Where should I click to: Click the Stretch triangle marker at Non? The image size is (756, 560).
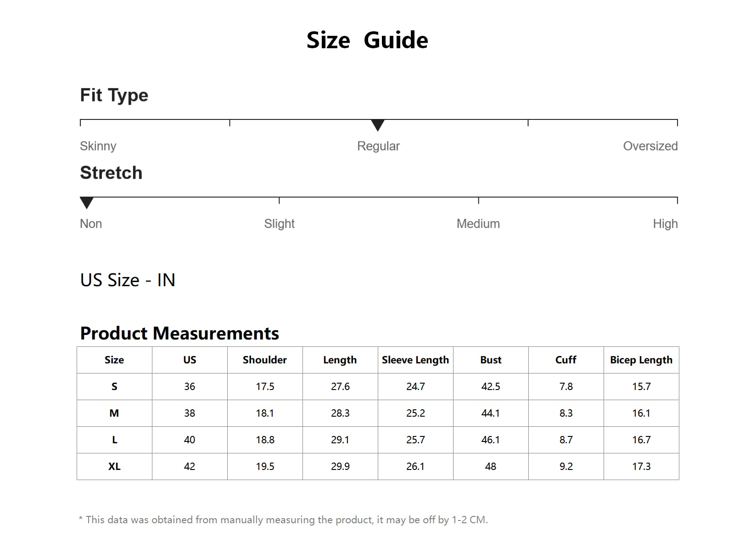click(x=87, y=202)
